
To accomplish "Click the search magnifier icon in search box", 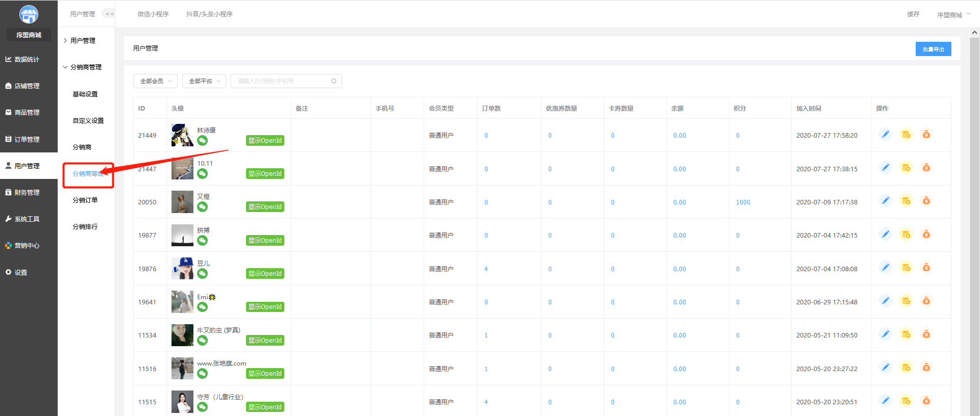I will (334, 81).
